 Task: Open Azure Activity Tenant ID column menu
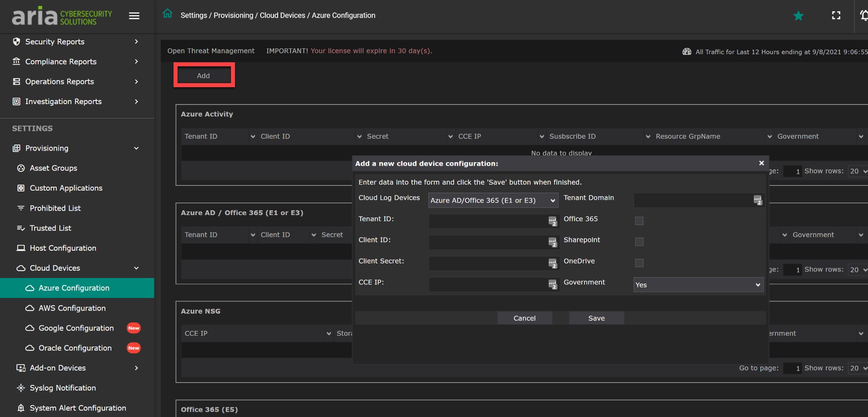point(253,137)
